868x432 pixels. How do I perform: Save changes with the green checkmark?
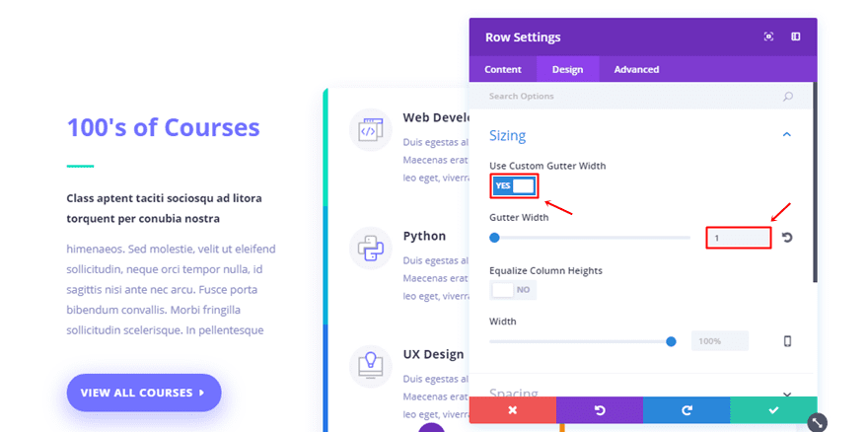[772, 410]
